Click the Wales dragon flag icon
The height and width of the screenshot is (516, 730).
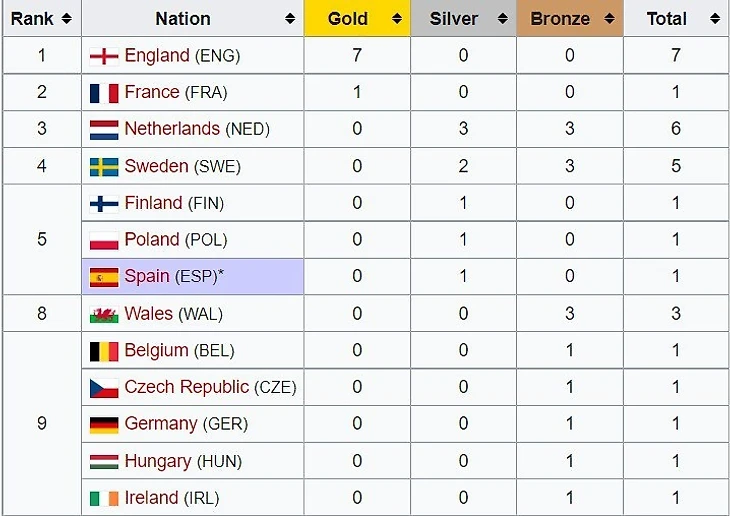pyautogui.click(x=104, y=315)
